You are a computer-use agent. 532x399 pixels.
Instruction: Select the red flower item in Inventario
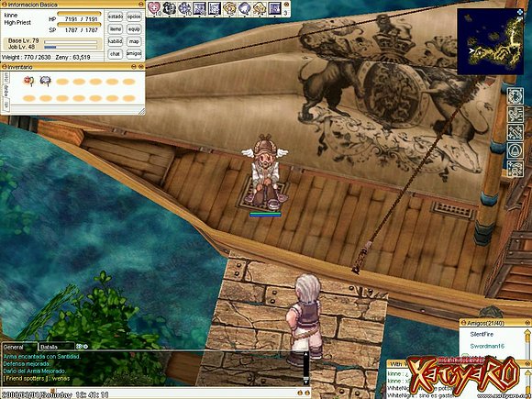click(28, 81)
